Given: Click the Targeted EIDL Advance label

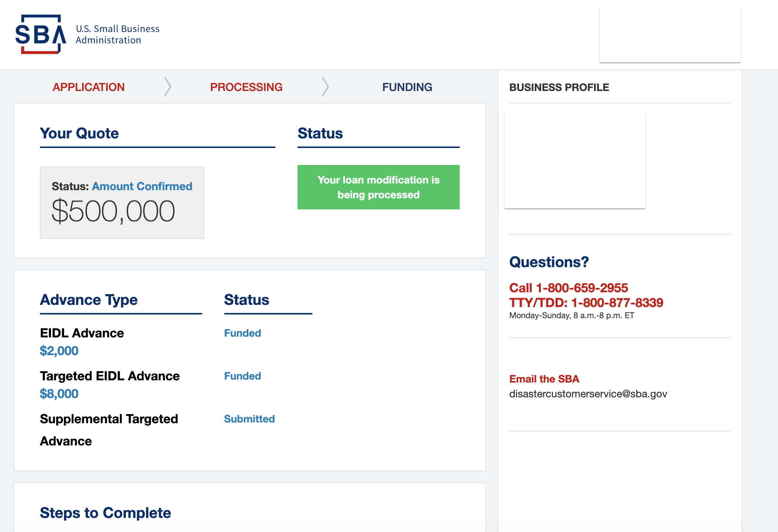Looking at the screenshot, I should click(x=110, y=376).
